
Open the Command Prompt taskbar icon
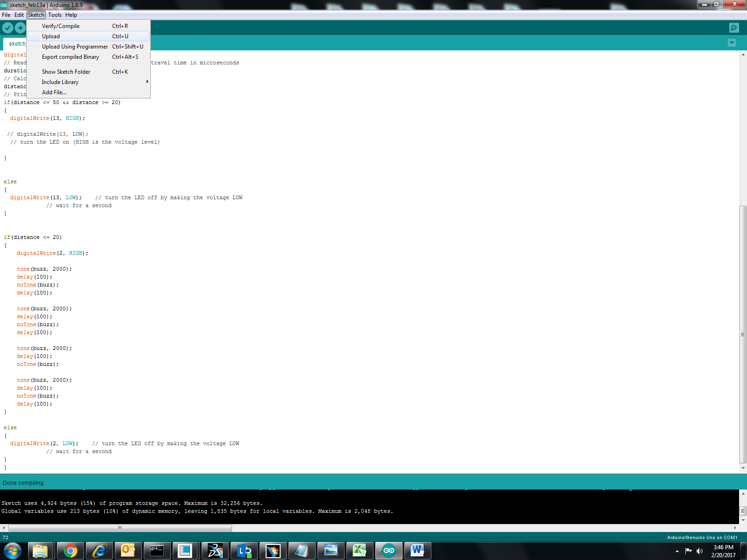(x=157, y=551)
